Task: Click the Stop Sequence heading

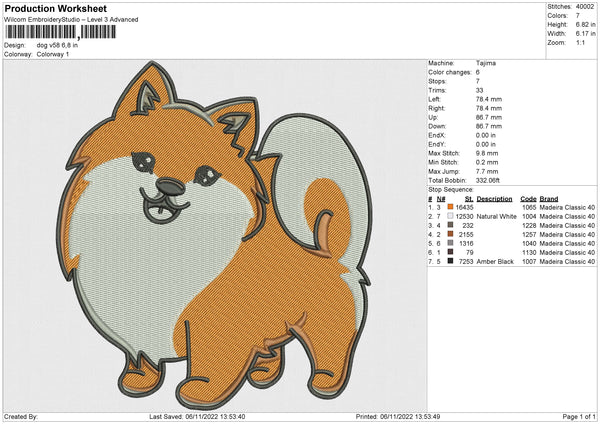Action: coord(449,187)
